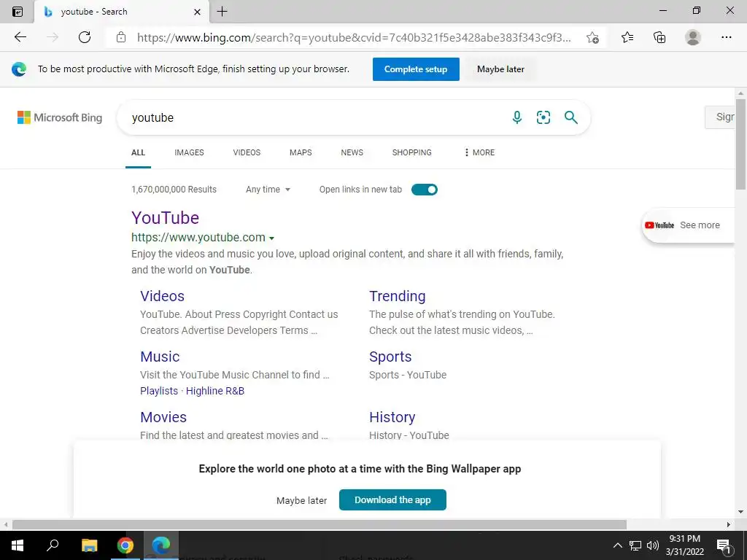The image size is (747, 560).
Task: Click the YouTube See more side card
Action: pos(688,225)
